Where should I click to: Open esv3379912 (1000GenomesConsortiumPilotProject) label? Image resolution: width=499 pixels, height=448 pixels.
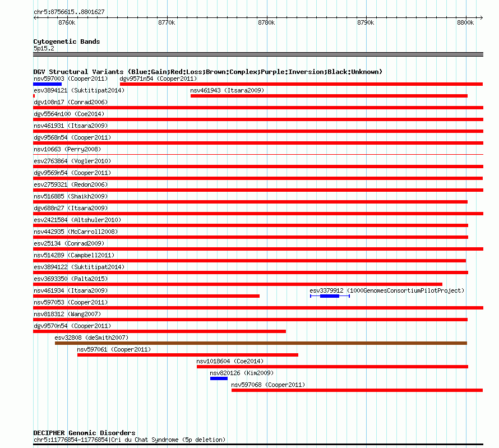pos(387,290)
